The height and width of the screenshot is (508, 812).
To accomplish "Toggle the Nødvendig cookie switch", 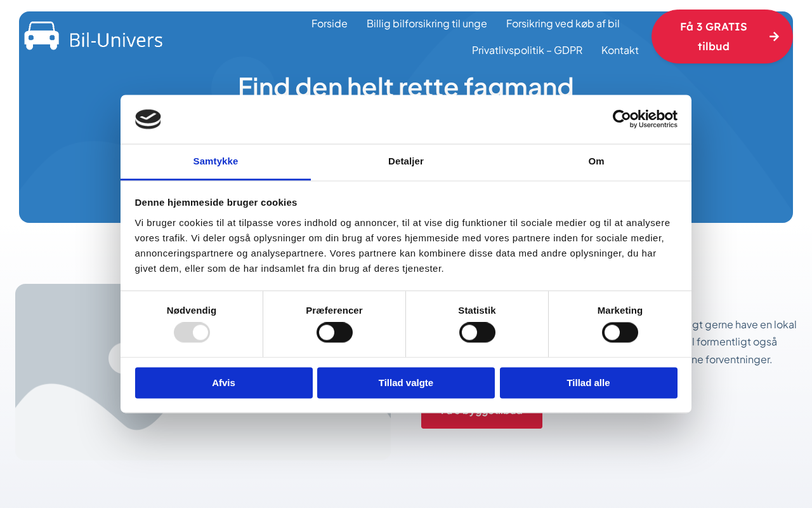I will [x=192, y=332].
